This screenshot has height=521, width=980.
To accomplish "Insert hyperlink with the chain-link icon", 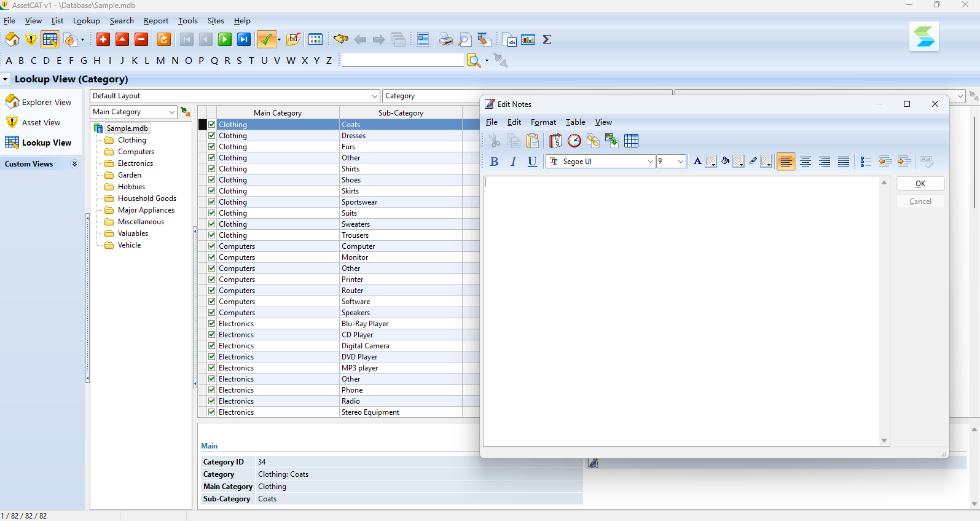I will coord(593,141).
